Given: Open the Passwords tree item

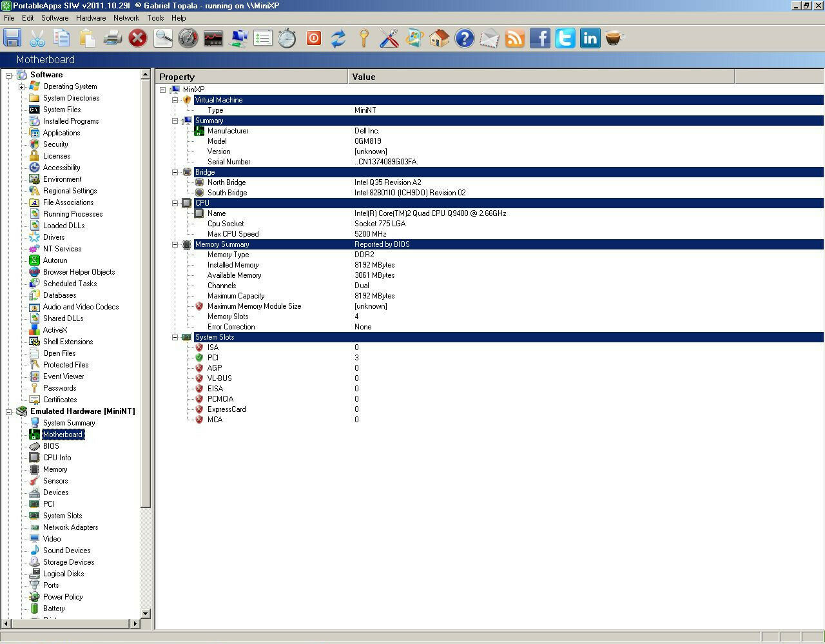Looking at the screenshot, I should tap(59, 388).
